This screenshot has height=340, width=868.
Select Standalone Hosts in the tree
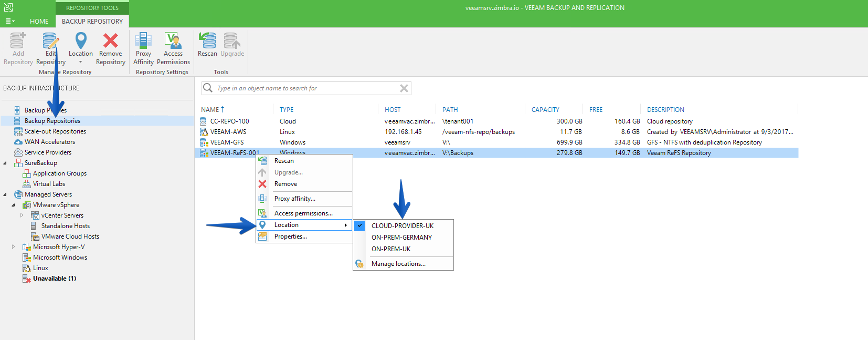(66, 226)
